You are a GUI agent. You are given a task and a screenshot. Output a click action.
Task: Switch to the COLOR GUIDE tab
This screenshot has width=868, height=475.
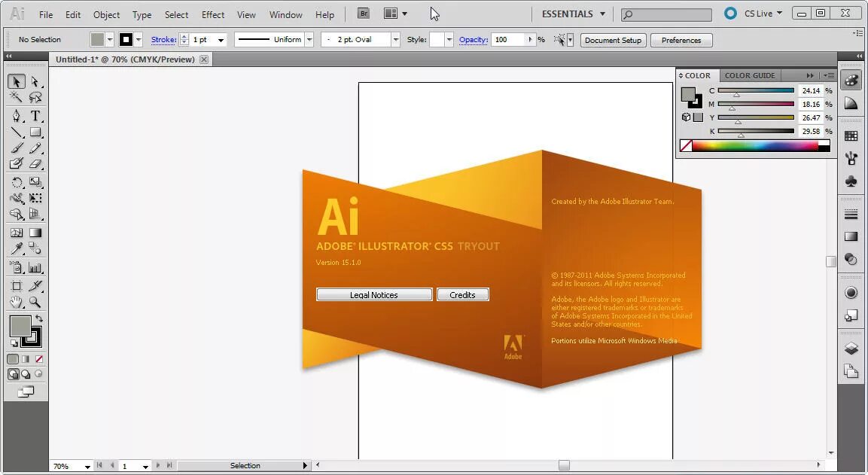click(x=750, y=76)
